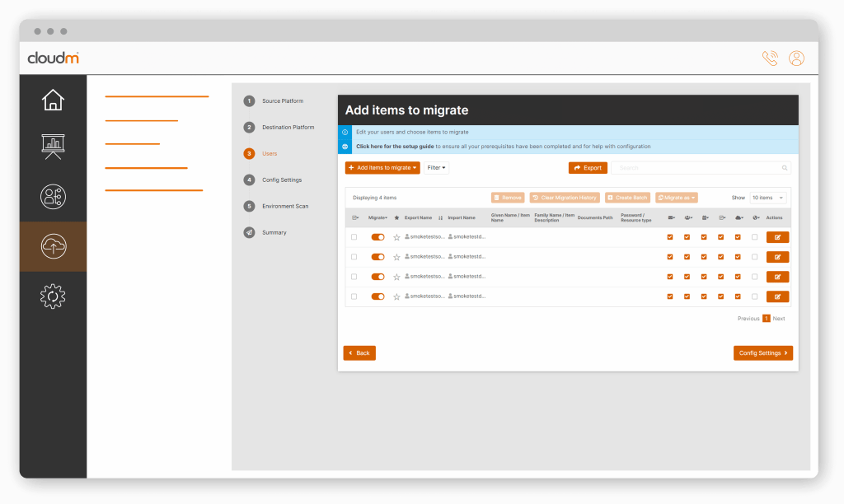This screenshot has width=844, height=504.
Task: Click edit action in last row
Action: point(777,296)
